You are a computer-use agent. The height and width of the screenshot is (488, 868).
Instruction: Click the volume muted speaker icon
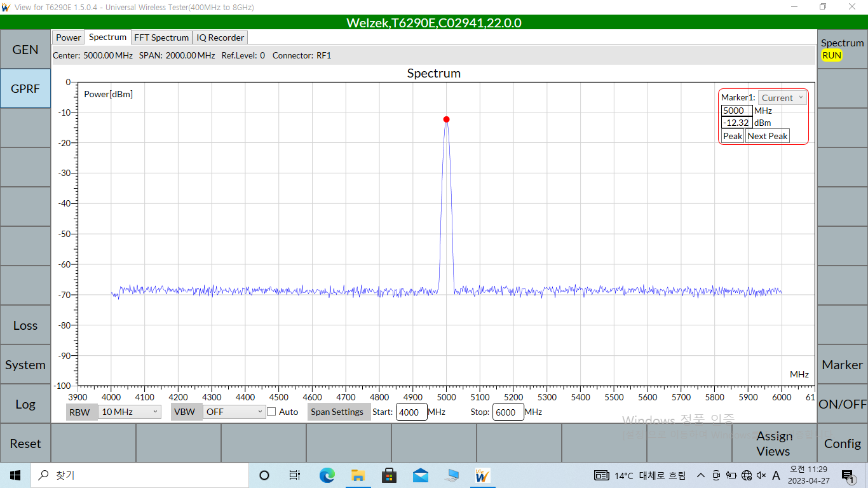click(x=761, y=475)
